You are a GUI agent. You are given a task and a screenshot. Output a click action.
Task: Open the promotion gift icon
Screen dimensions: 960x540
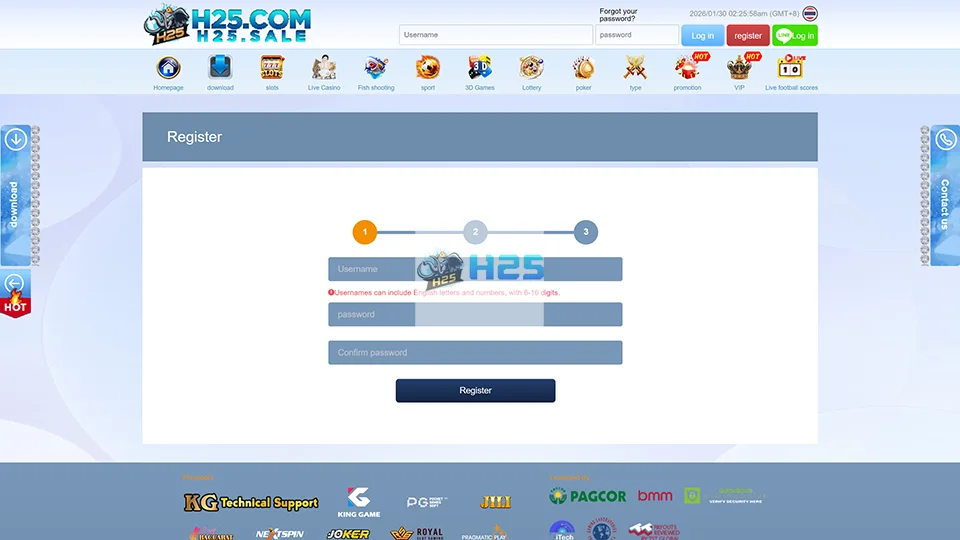[x=688, y=68]
